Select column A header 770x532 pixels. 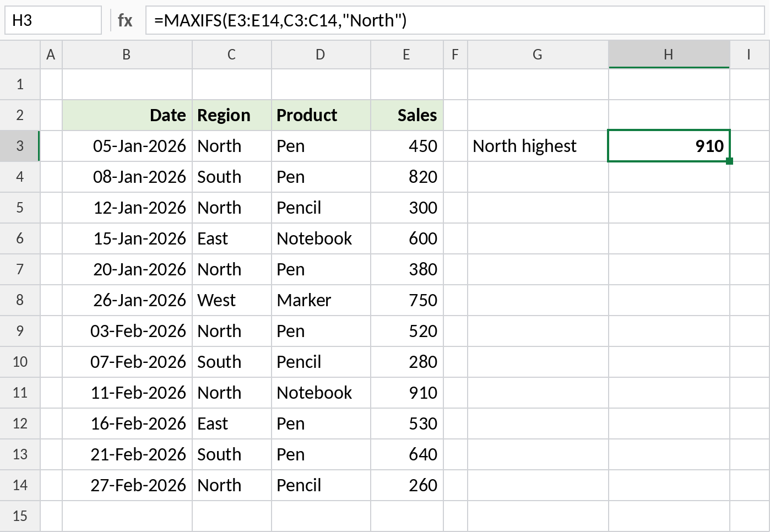(51, 55)
